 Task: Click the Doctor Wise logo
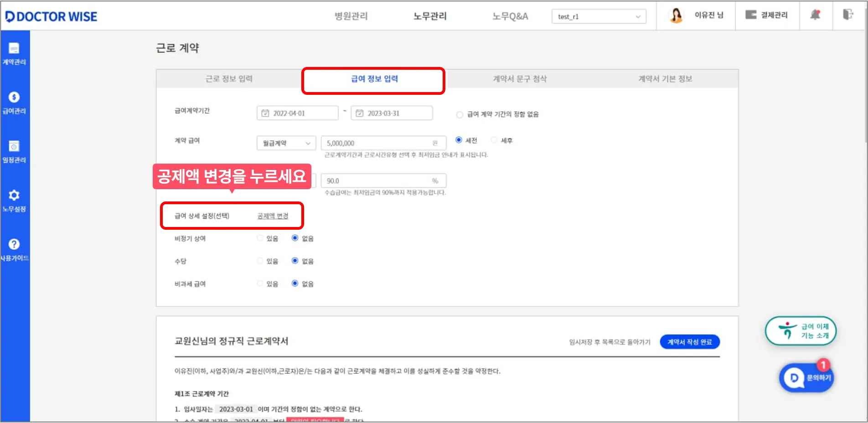click(51, 16)
